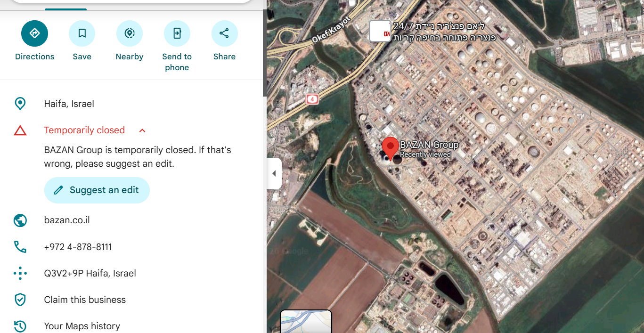
Task: Save this place with bookmark icon
Action: pyautogui.click(x=82, y=33)
